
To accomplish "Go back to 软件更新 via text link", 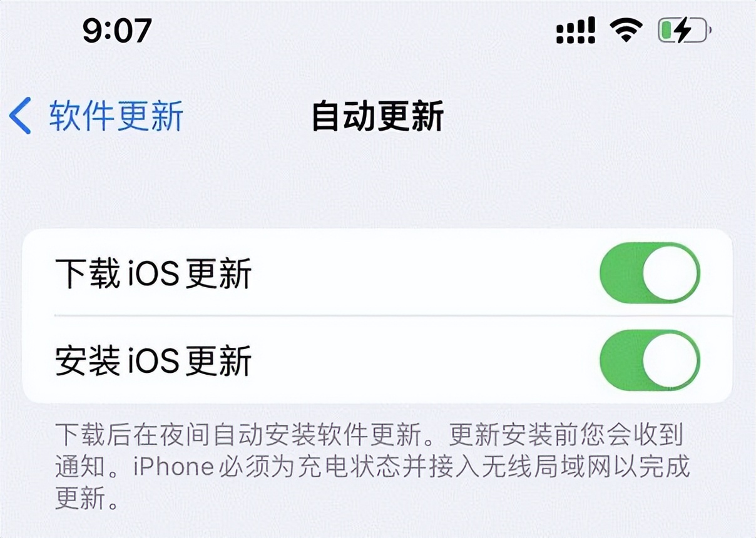I will click(x=116, y=116).
